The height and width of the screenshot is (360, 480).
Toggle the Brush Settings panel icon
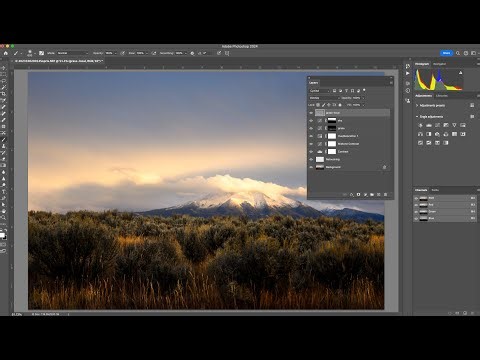click(41, 53)
